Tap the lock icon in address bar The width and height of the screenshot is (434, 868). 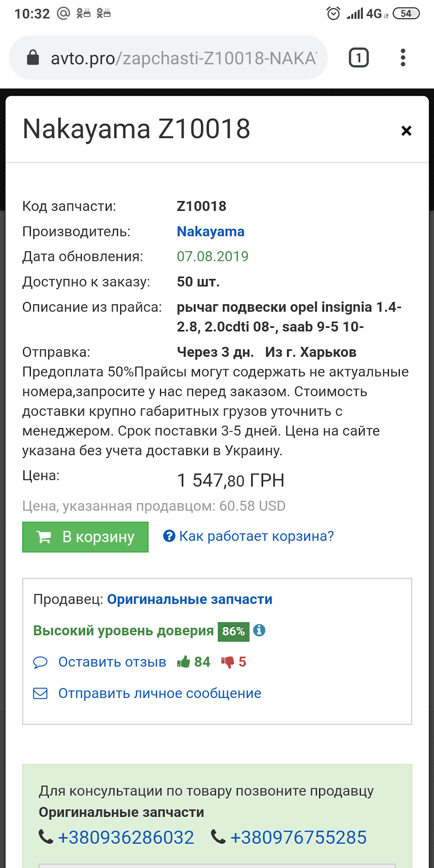pos(33,58)
